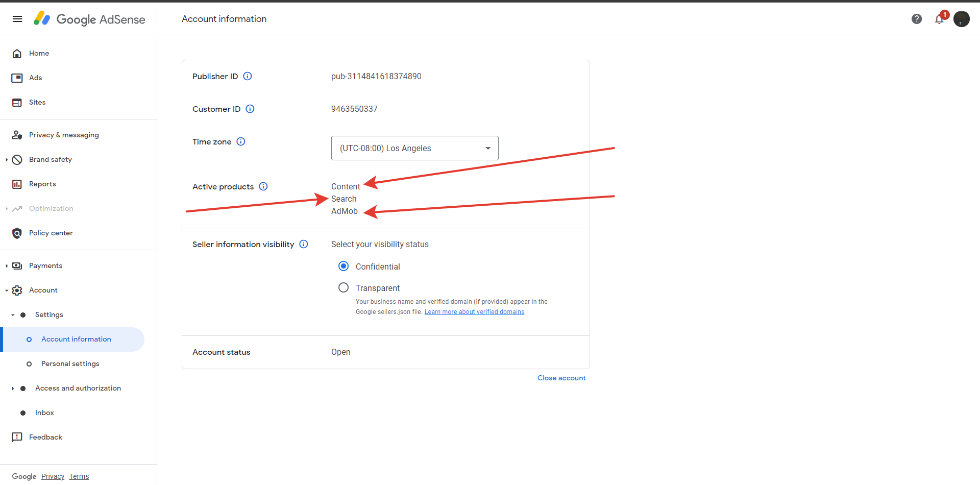Click the Brand safety block icon
980x485 pixels.
click(17, 160)
